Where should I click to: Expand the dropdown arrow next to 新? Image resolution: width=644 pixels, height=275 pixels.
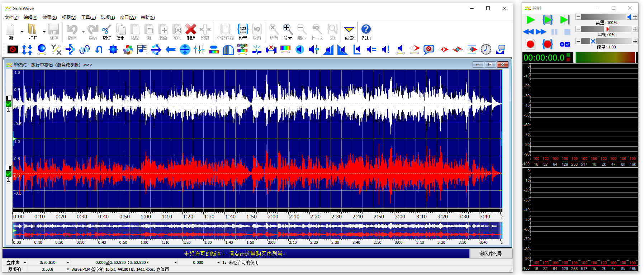click(22, 32)
